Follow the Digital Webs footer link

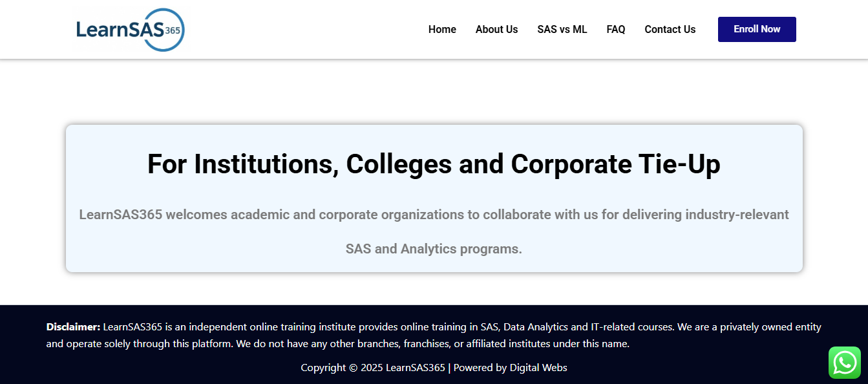pos(538,368)
